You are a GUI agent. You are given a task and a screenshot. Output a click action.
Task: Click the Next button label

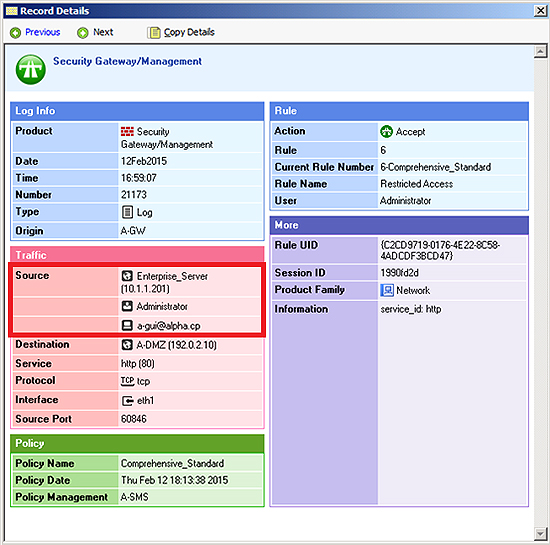click(103, 32)
